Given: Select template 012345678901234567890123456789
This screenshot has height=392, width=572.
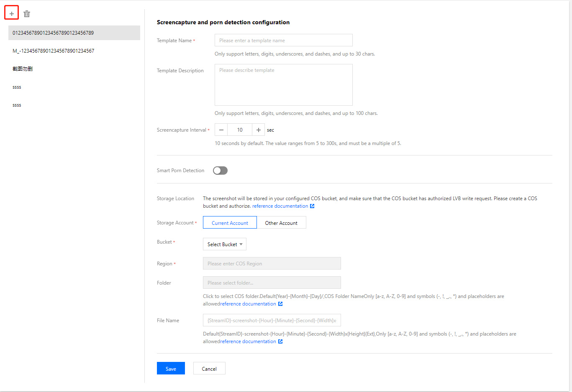Looking at the screenshot, I should [74, 33].
